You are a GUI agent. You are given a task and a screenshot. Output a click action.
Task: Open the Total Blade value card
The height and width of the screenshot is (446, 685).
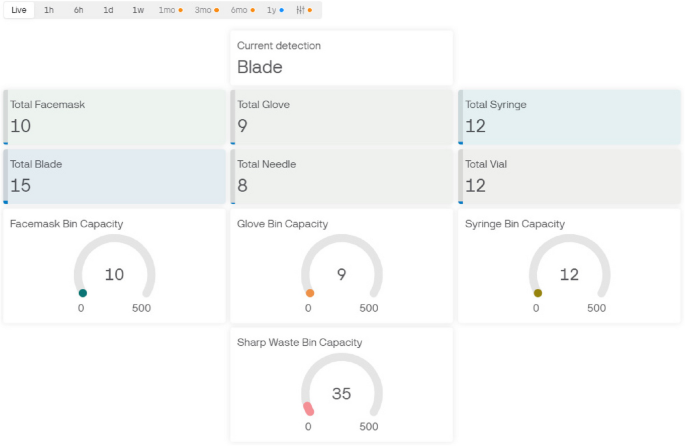pos(115,177)
